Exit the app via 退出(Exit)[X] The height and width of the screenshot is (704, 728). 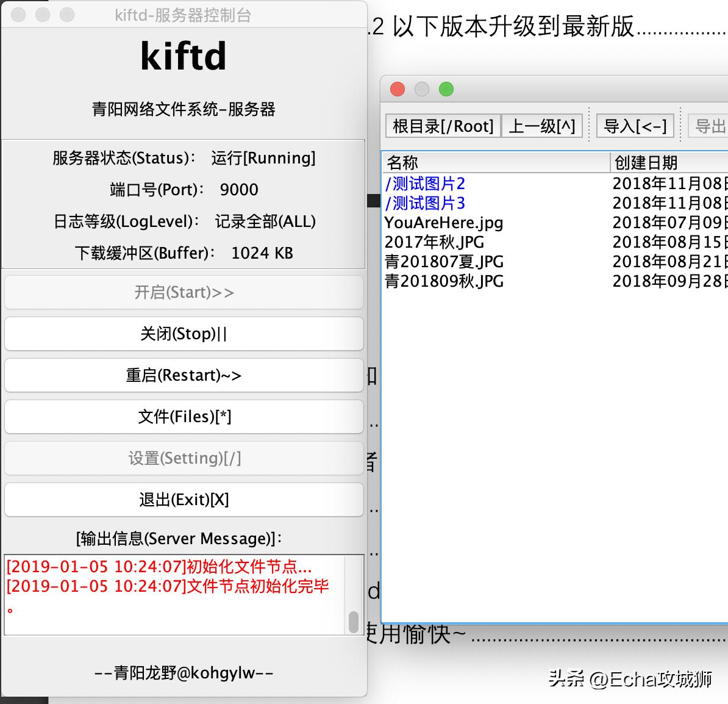coord(184,500)
